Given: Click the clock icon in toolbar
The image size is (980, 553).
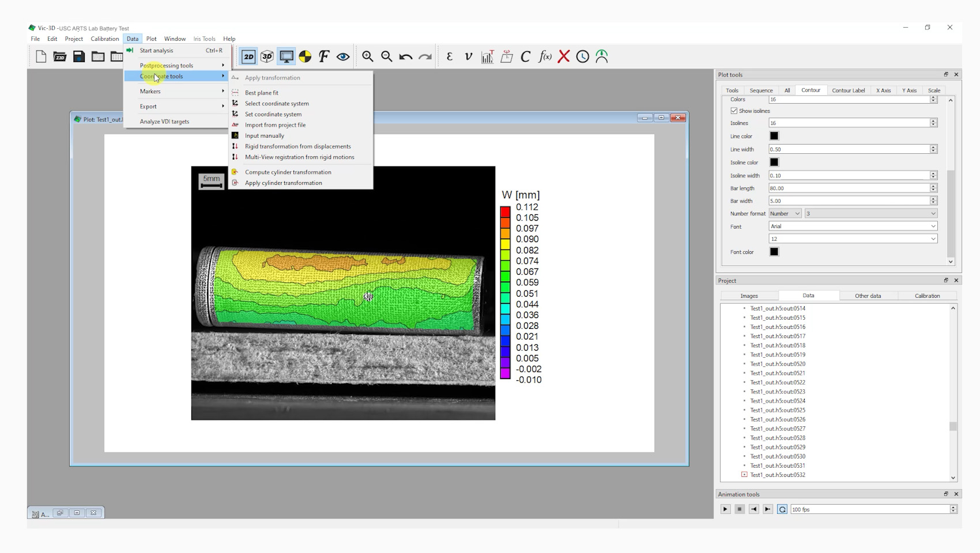Looking at the screenshot, I should pos(583,56).
